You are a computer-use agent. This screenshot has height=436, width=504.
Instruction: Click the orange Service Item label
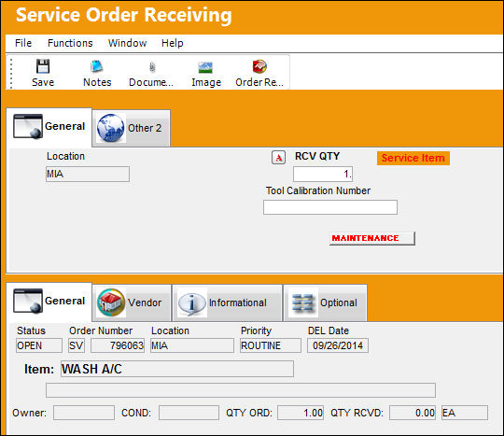[x=413, y=158]
